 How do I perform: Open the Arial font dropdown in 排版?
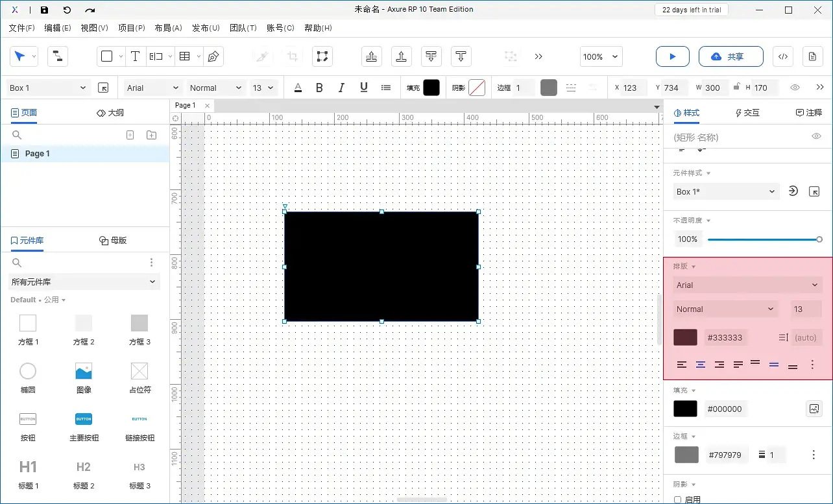(x=747, y=285)
